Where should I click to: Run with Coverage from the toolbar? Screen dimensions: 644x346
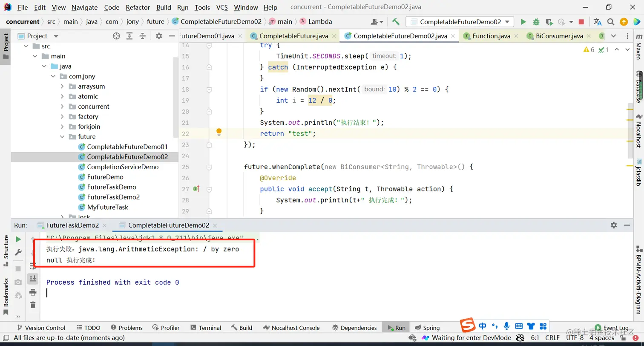(549, 22)
